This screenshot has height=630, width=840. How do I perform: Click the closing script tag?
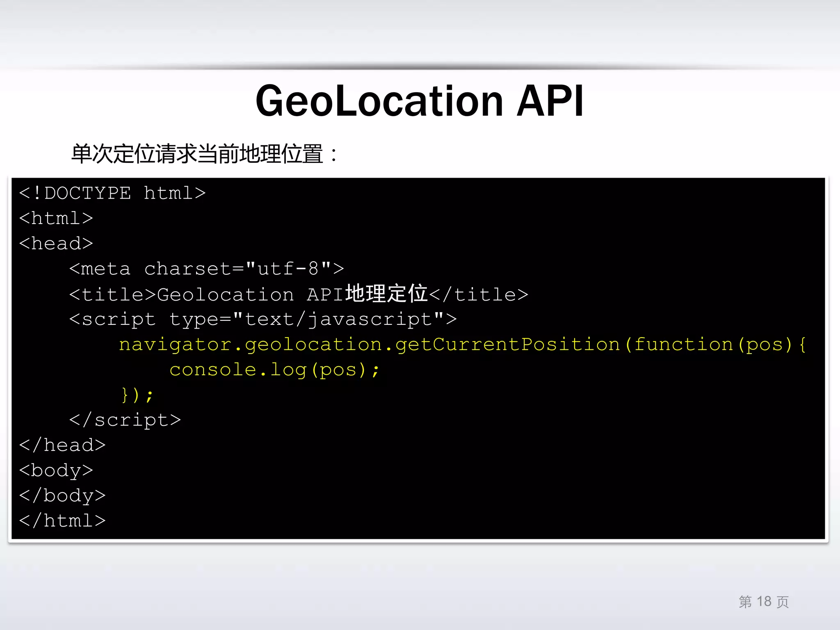[x=125, y=420]
